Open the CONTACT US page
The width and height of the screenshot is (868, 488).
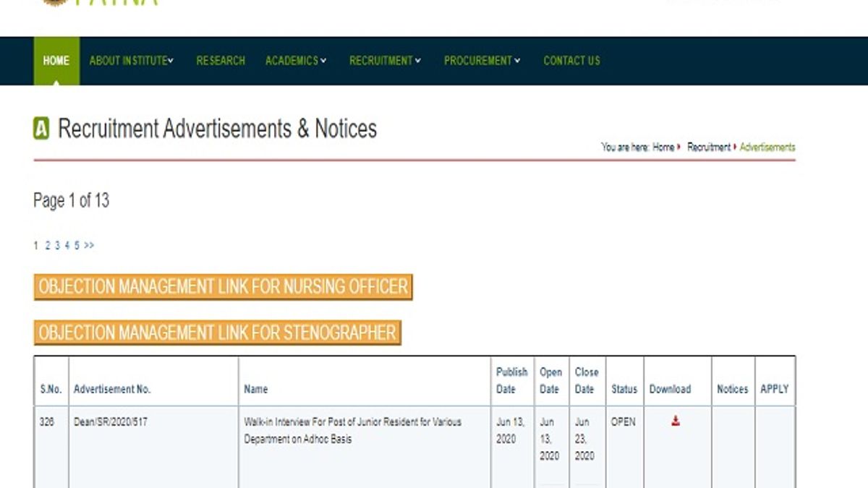[x=571, y=61]
